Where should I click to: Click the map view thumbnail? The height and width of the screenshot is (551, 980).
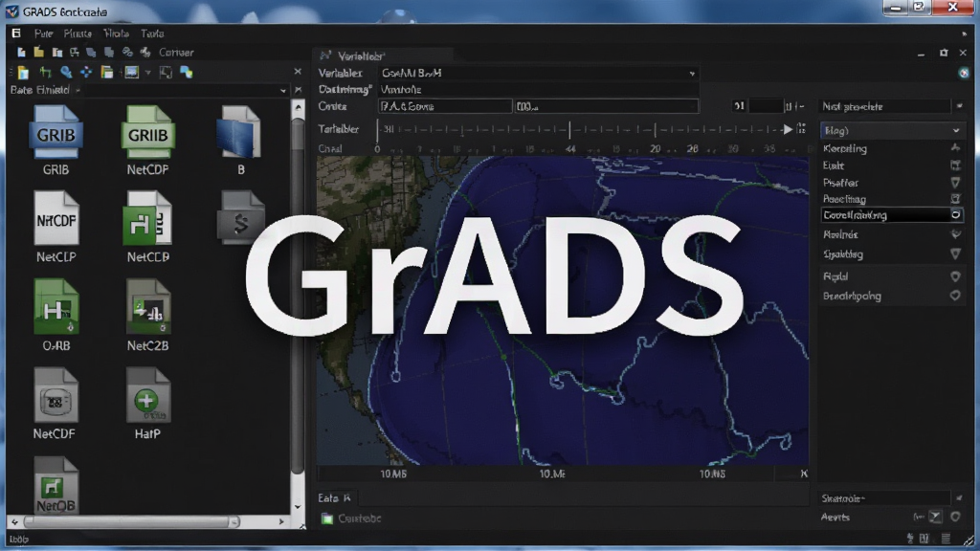(x=563, y=311)
